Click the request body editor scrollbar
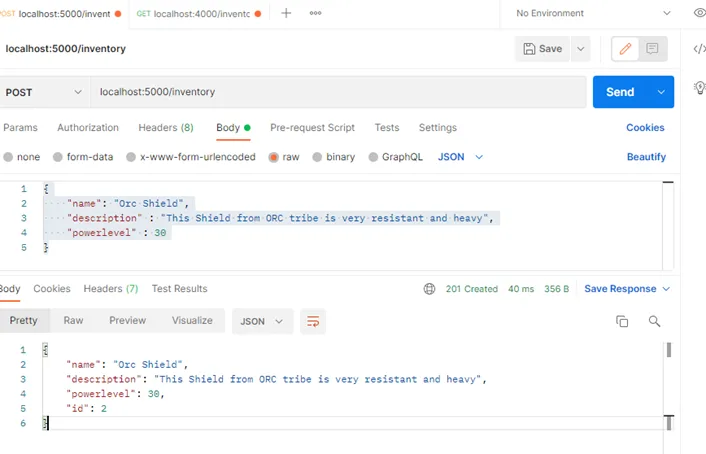Image resolution: width=706 pixels, height=454 pixels. click(668, 225)
